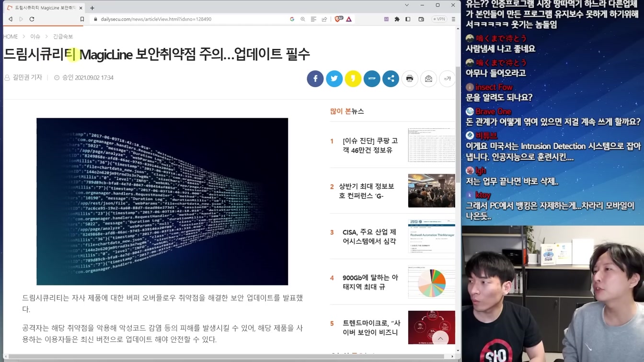Go forward in browser history
The width and height of the screenshot is (644, 362).
(21, 19)
